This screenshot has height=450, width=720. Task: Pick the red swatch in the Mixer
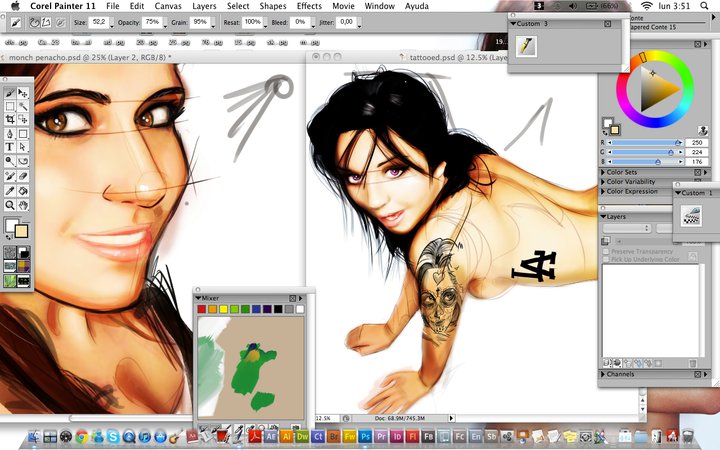pos(202,309)
